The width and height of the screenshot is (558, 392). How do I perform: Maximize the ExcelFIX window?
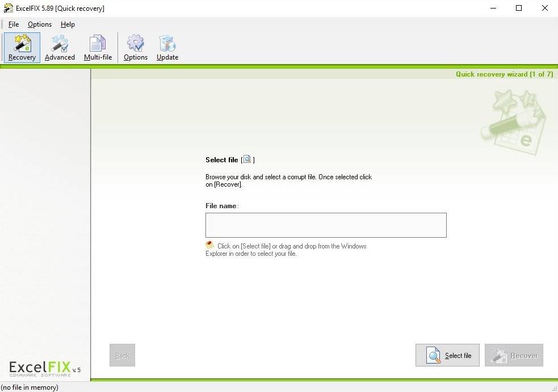(519, 8)
